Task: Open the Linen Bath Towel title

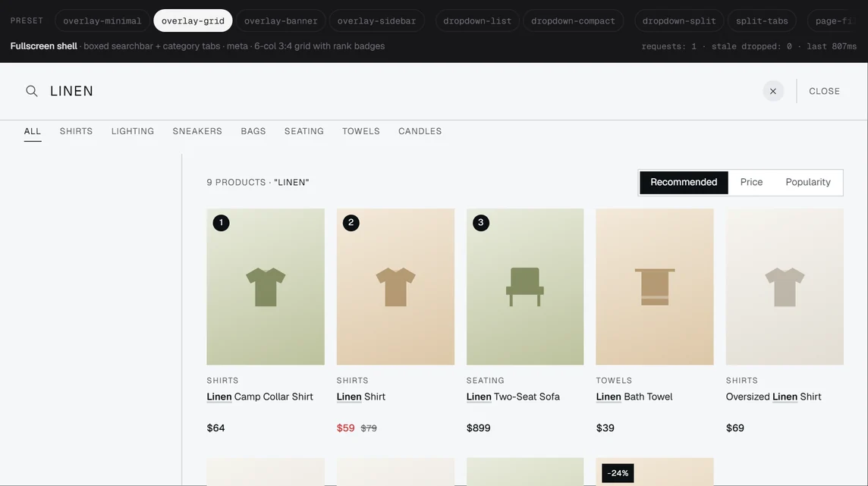Action: click(x=634, y=397)
